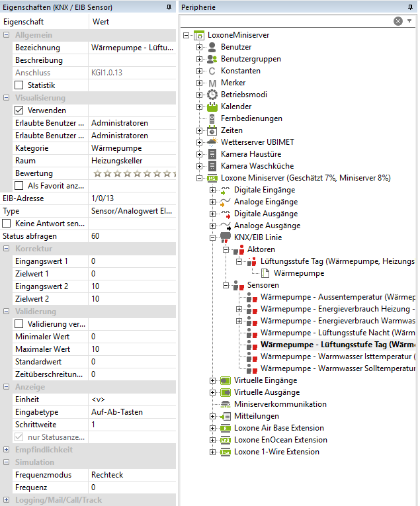Viewport: 420px width, 506px height.
Task: Edit the Status abfragen value 60
Action: (132, 236)
